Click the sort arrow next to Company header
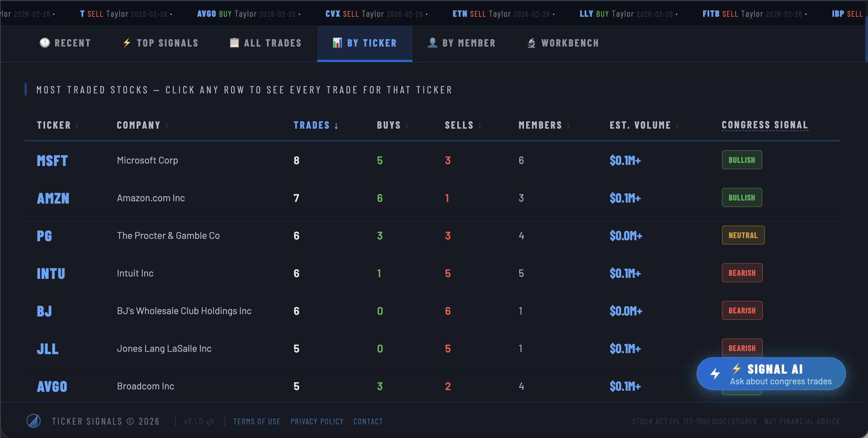The image size is (868, 438). point(167,125)
